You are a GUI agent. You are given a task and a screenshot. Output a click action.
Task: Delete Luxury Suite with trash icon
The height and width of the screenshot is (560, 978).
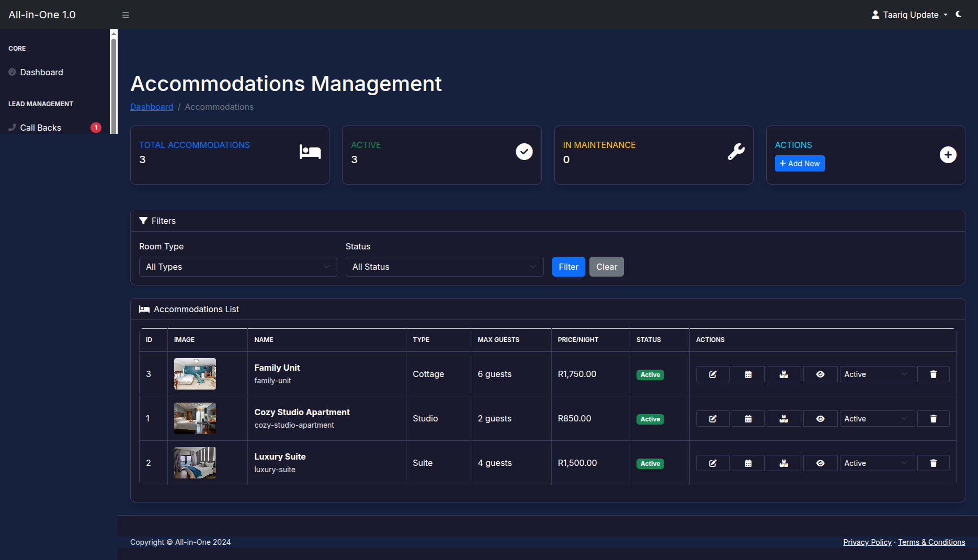(933, 463)
